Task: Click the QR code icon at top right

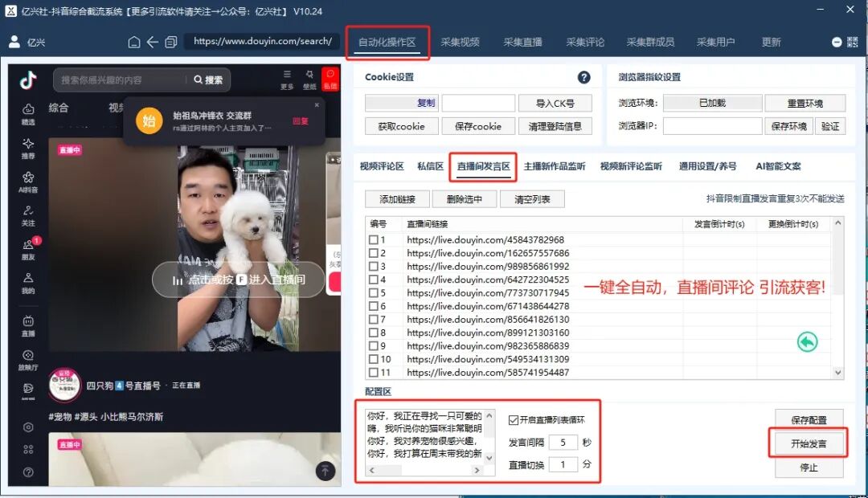Action: [x=853, y=42]
